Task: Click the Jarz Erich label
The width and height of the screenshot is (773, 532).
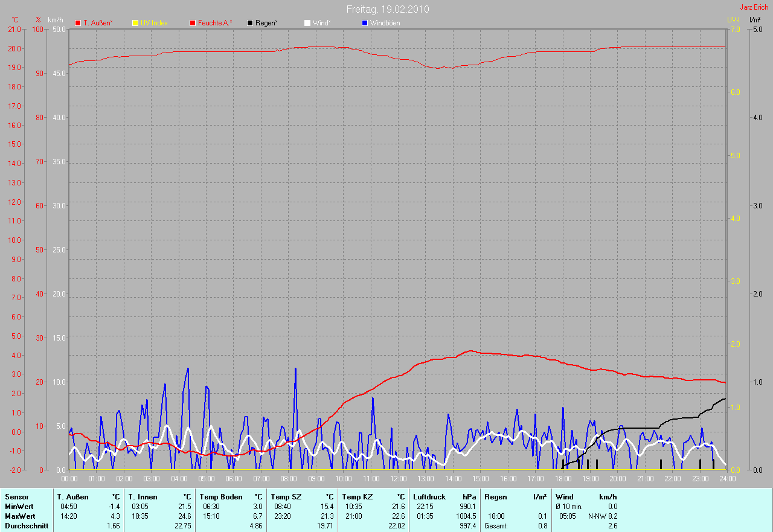Action: tap(754, 7)
